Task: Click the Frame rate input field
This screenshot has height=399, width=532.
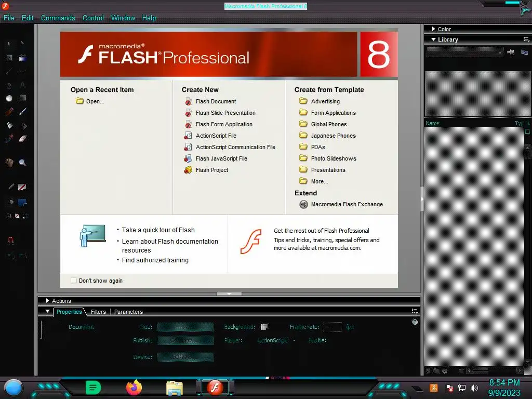Action: (332, 327)
